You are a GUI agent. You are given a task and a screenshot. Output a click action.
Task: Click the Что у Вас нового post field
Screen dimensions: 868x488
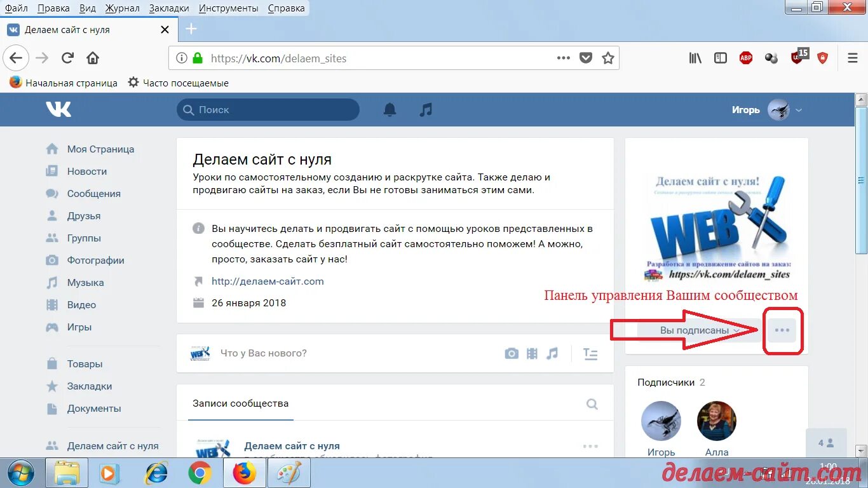(x=264, y=353)
